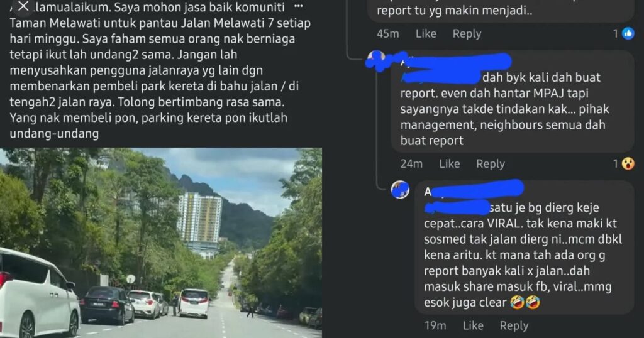Click the wow emoji reaction icon
This screenshot has width=644, height=338.
pyautogui.click(x=628, y=164)
